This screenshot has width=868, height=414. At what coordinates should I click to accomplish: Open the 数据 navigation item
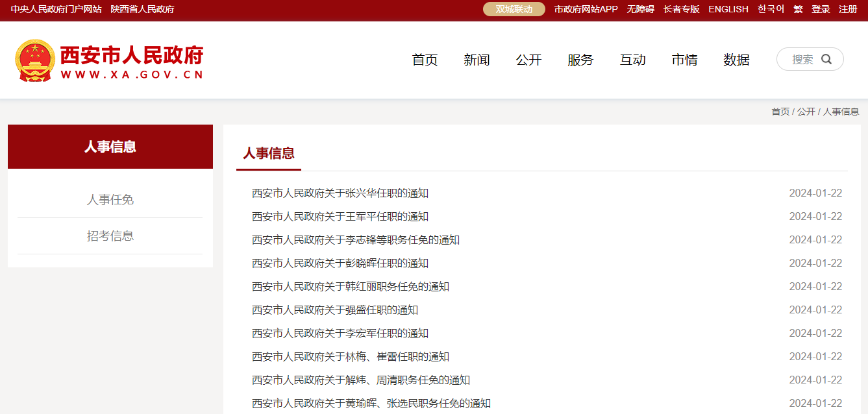[736, 60]
